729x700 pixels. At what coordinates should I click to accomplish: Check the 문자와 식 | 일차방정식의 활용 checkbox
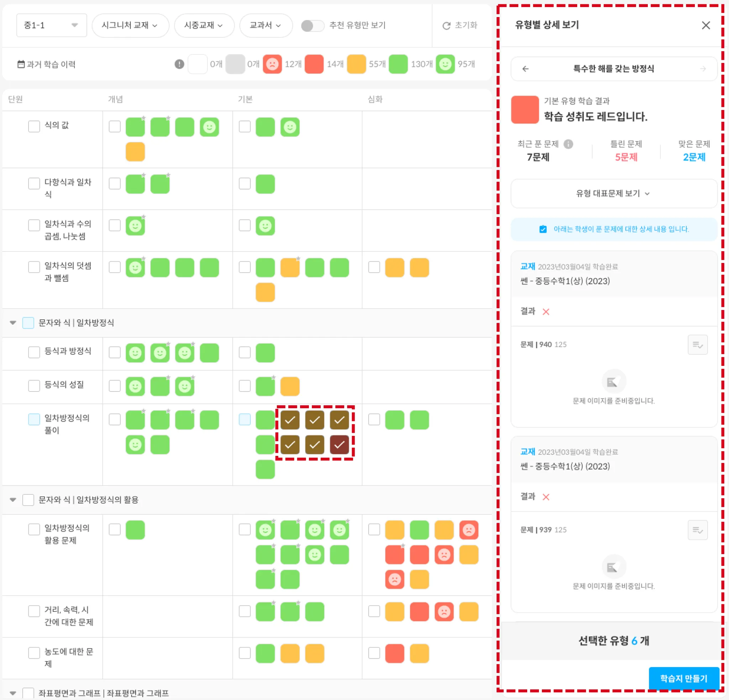coord(28,500)
